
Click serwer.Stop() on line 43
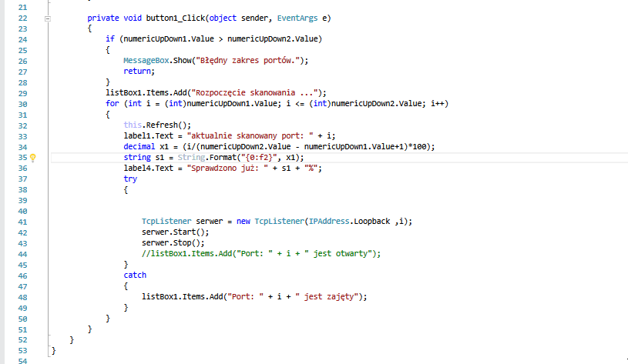173,243
